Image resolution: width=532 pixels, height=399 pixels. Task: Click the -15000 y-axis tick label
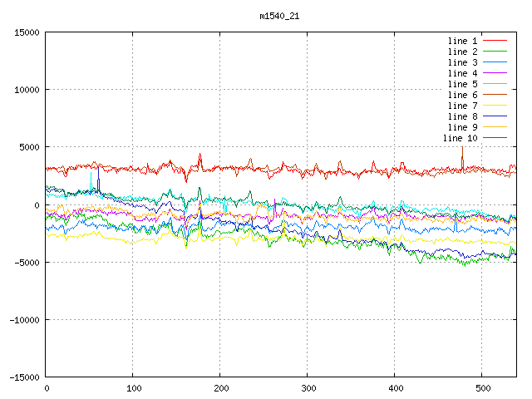tap(23, 377)
